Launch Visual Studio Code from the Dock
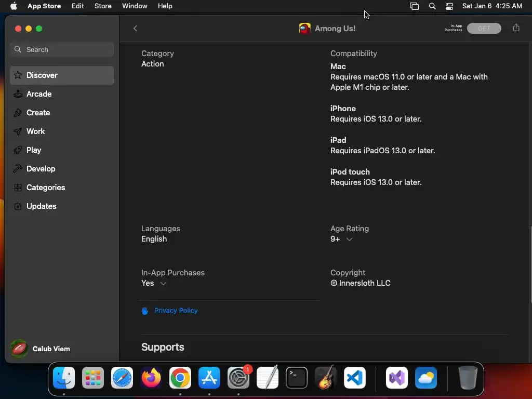This screenshot has height=399, width=532. (x=355, y=378)
